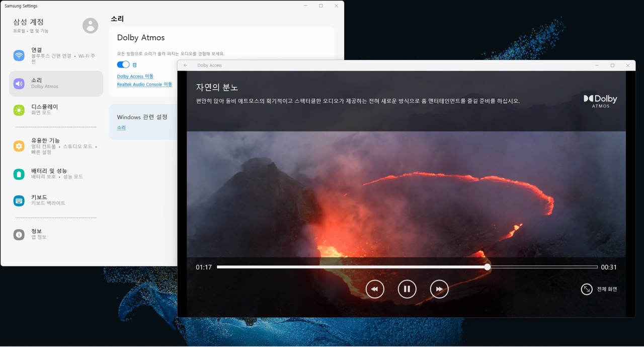Go back using Dolby Access back arrow
644x347 pixels.
click(x=186, y=65)
